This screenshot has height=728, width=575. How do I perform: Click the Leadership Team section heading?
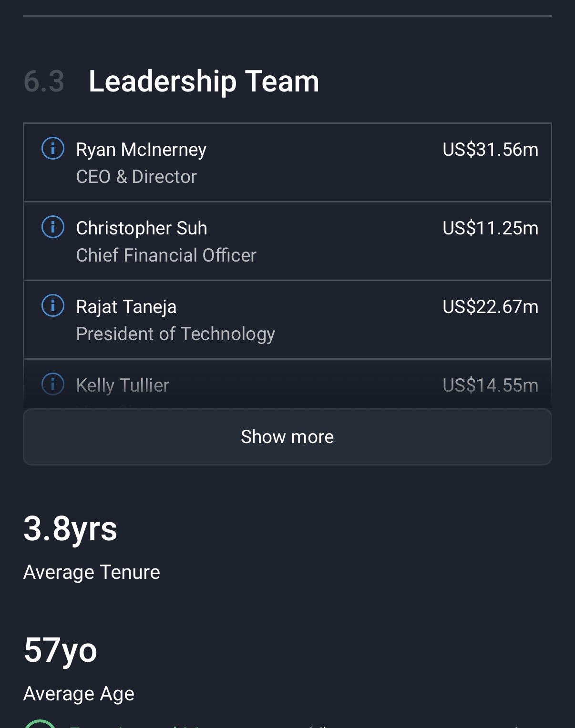pos(204,81)
